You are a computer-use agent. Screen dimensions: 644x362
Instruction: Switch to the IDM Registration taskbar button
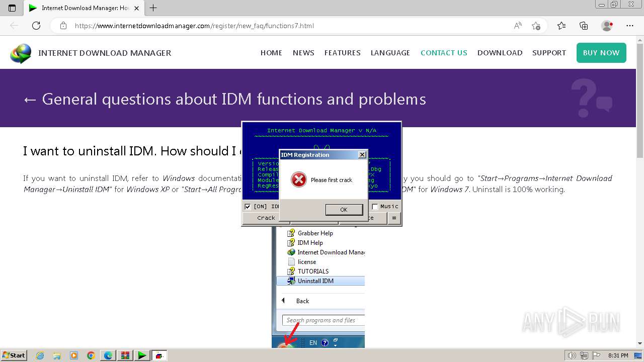click(159, 355)
